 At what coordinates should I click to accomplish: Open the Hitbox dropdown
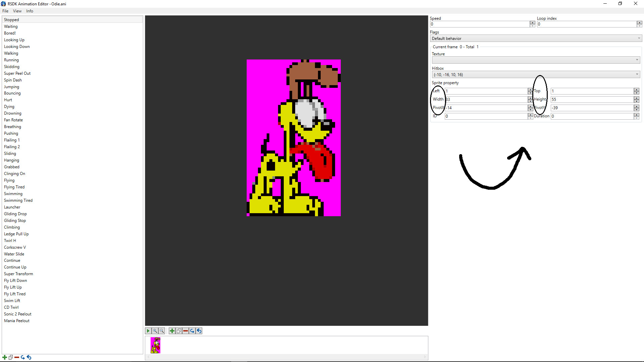pyautogui.click(x=637, y=74)
